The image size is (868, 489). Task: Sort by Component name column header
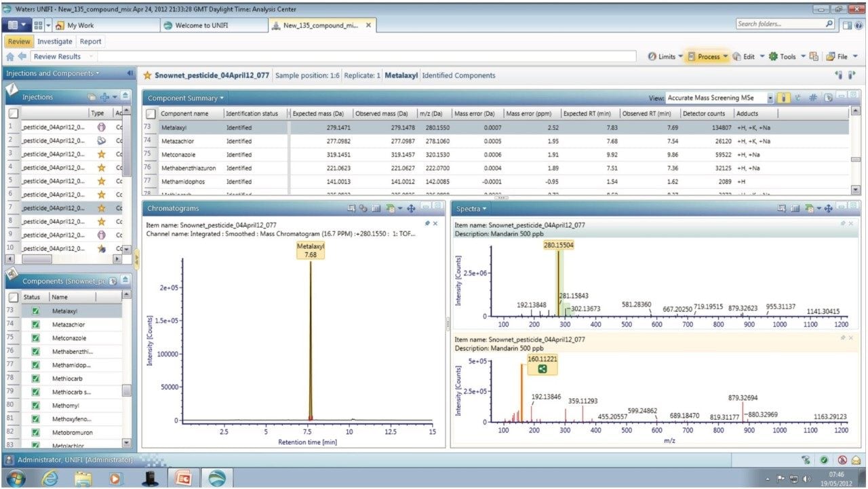[190, 114]
